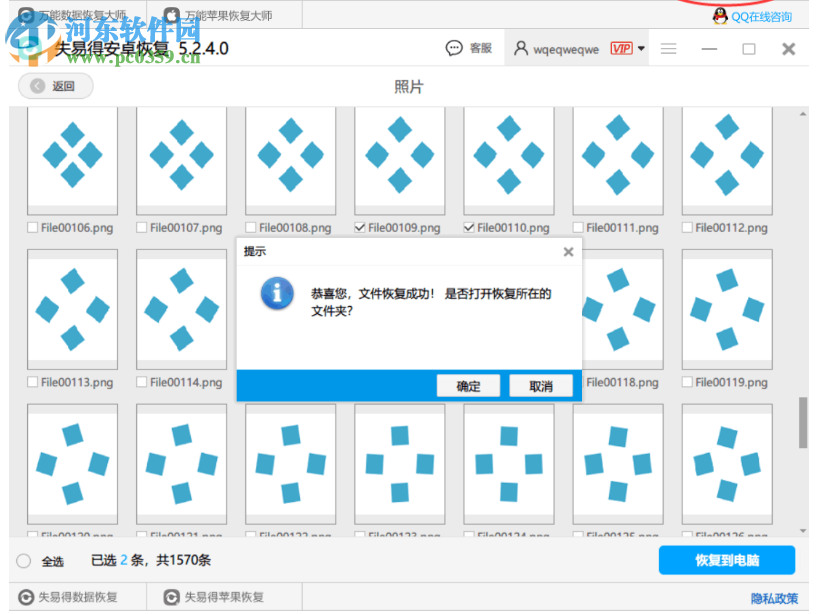Open the wqeqweqwe user account icon
The width and height of the screenshot is (823, 614).
pos(520,48)
